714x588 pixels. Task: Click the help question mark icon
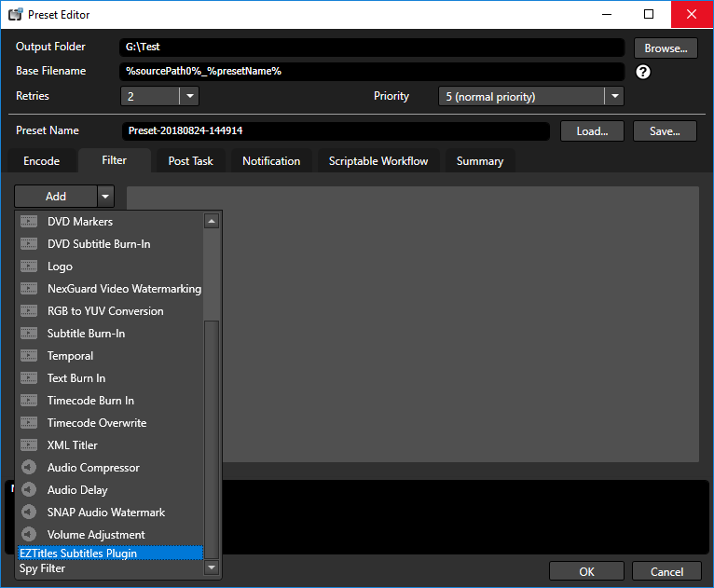pyautogui.click(x=642, y=72)
